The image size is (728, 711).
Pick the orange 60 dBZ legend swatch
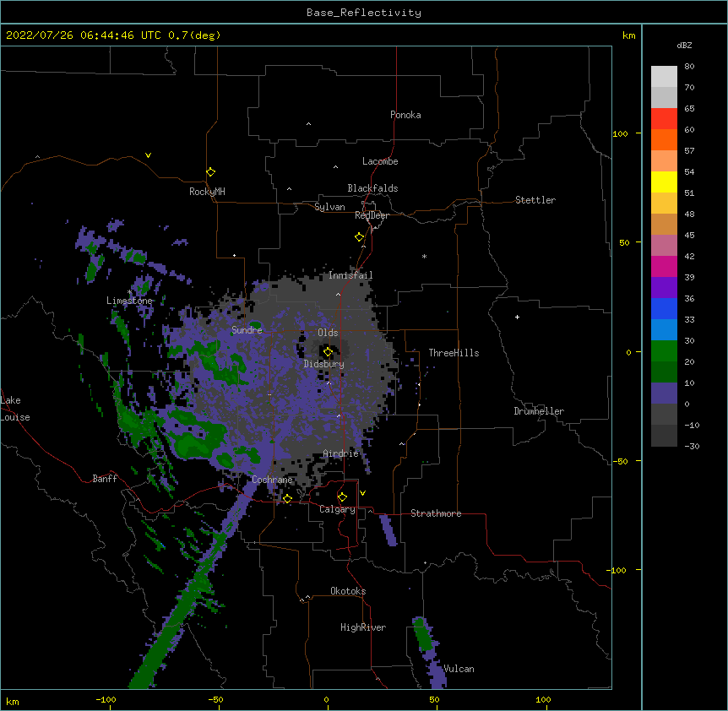click(x=664, y=139)
